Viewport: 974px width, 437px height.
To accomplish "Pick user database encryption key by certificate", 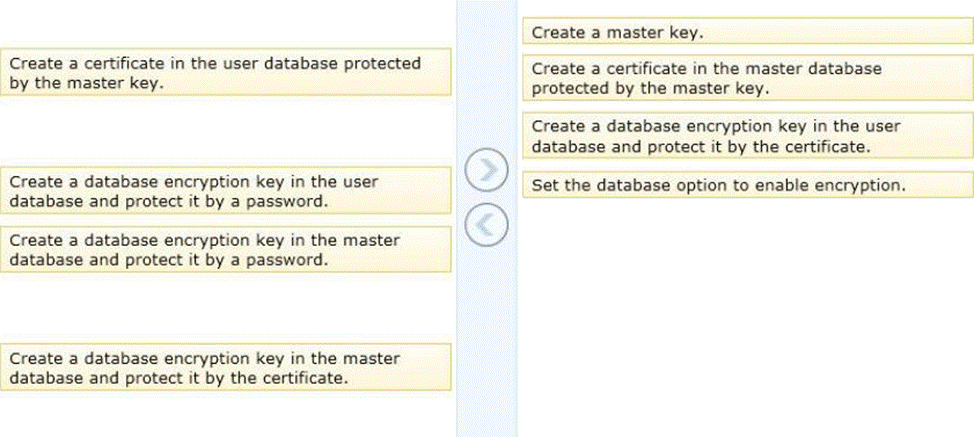I will 746,136.
